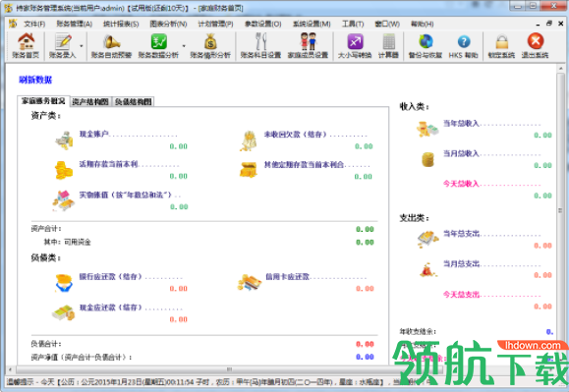The image size is (569, 392).
Task: Click the pink 今天总收入 label
Action: [x=461, y=184]
